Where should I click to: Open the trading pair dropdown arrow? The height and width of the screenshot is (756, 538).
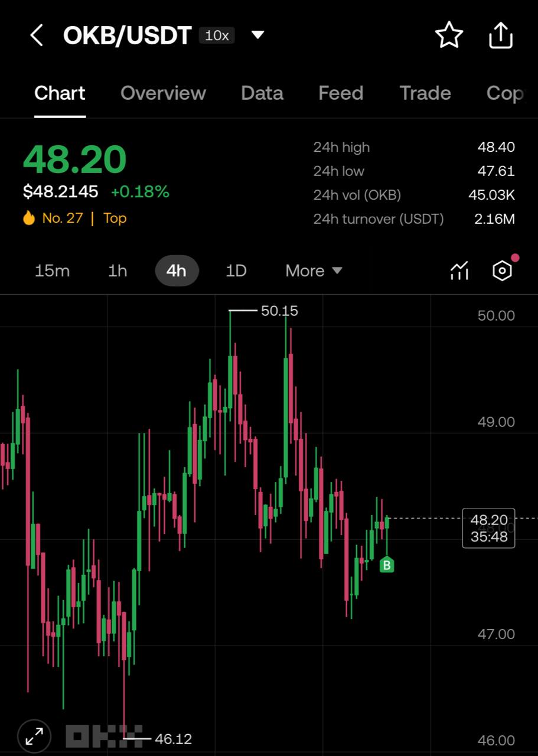[257, 35]
